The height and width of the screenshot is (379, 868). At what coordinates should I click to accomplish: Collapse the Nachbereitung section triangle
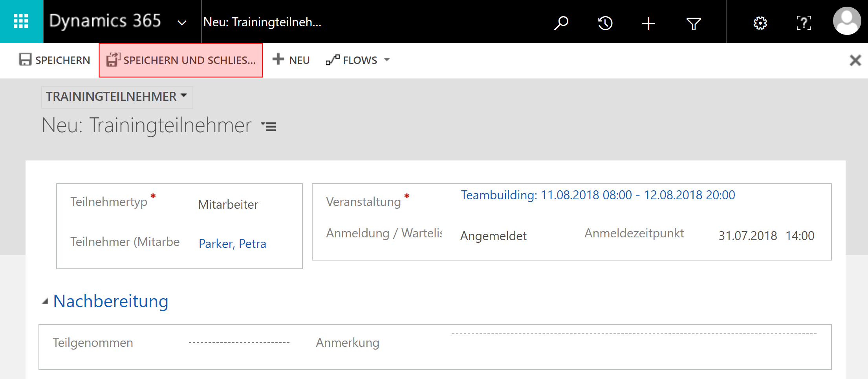(45, 301)
